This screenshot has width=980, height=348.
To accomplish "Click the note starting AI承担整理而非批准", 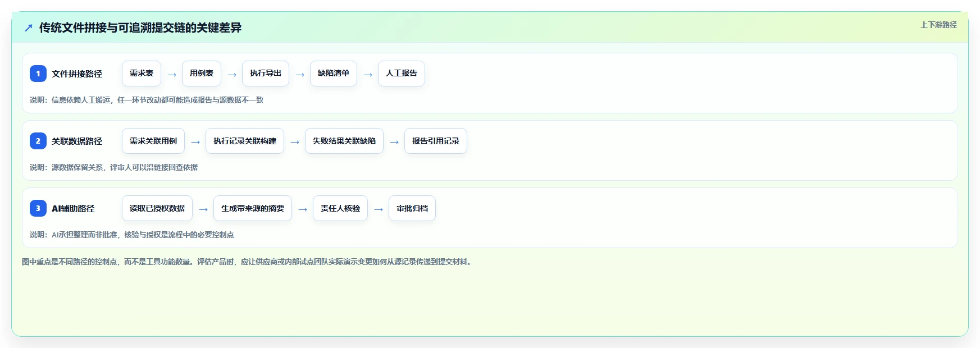I will coord(132,235).
